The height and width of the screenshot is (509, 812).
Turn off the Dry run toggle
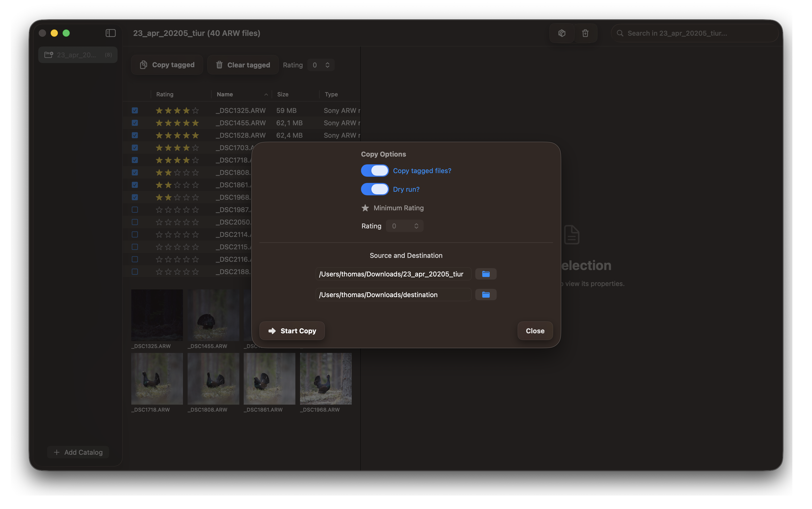tap(374, 189)
